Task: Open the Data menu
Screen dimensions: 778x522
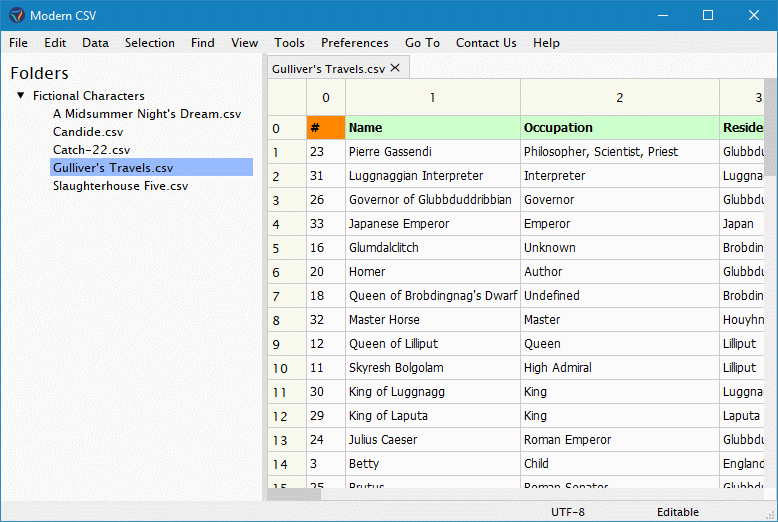Action: 95,43
